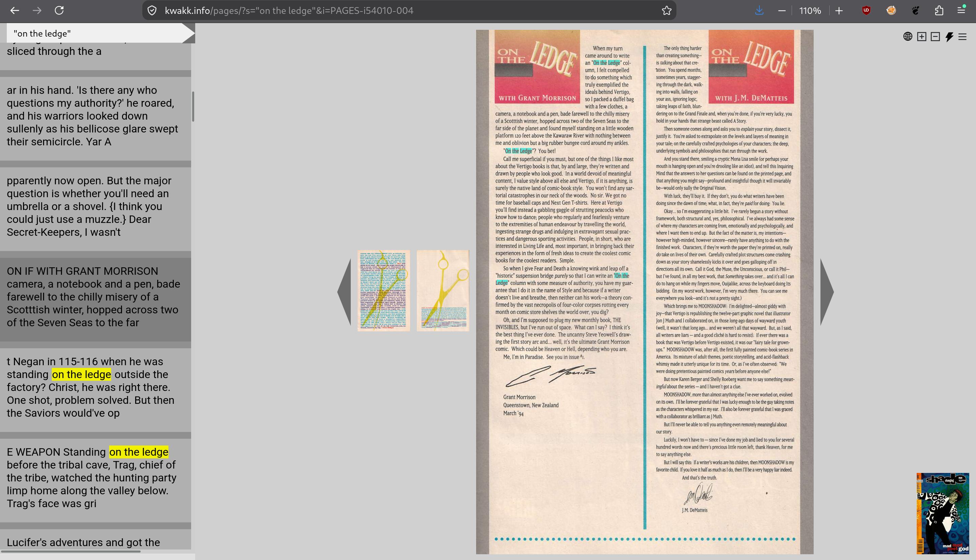Go to the next page using the right triangle
The height and width of the screenshot is (560, 976).
pyautogui.click(x=827, y=292)
